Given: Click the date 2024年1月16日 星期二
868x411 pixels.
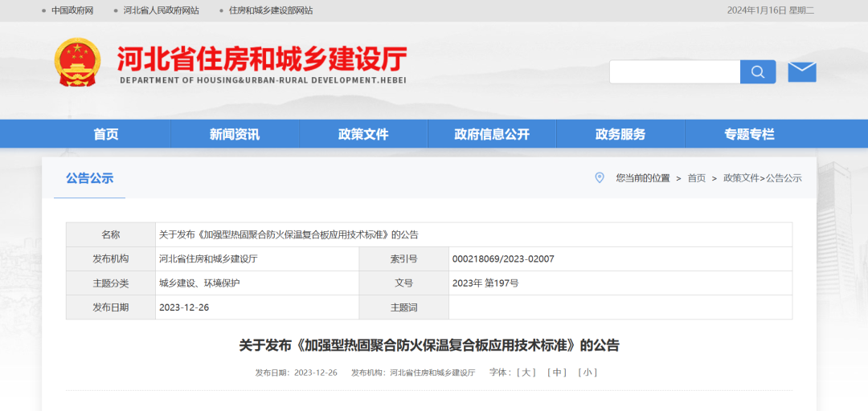Looking at the screenshot, I should point(771,10).
